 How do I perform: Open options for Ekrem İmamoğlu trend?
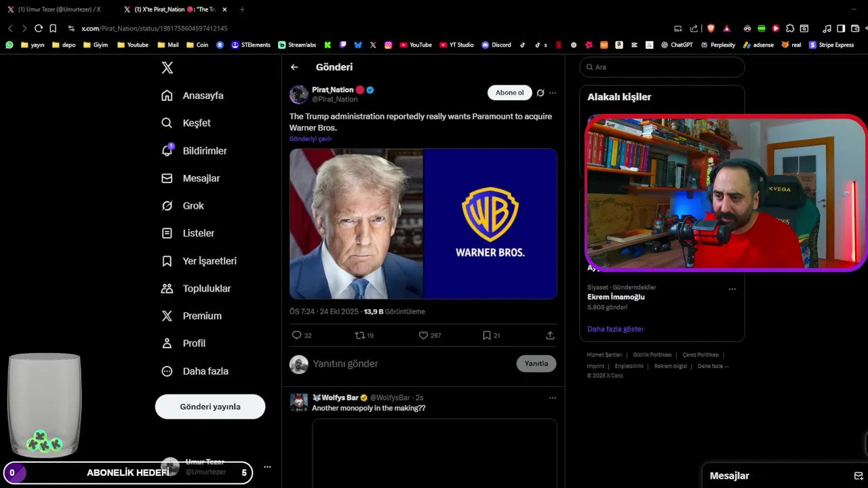coord(732,289)
